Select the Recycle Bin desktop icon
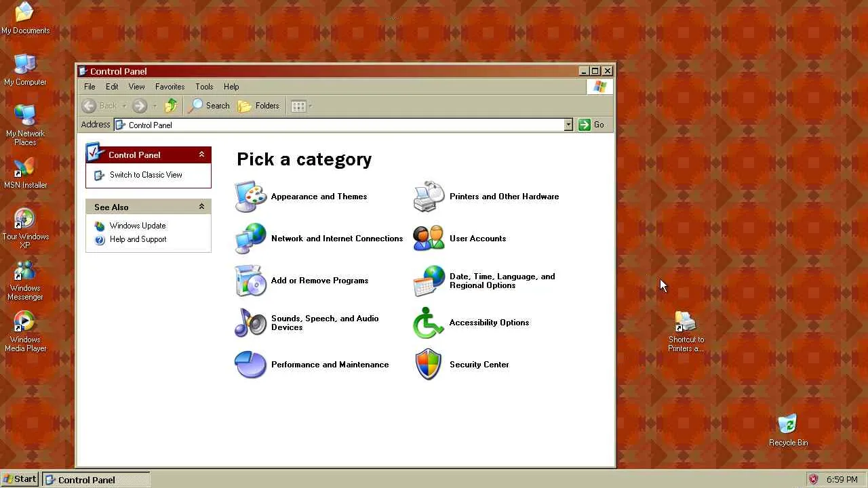Image resolution: width=868 pixels, height=488 pixels. pos(788,430)
